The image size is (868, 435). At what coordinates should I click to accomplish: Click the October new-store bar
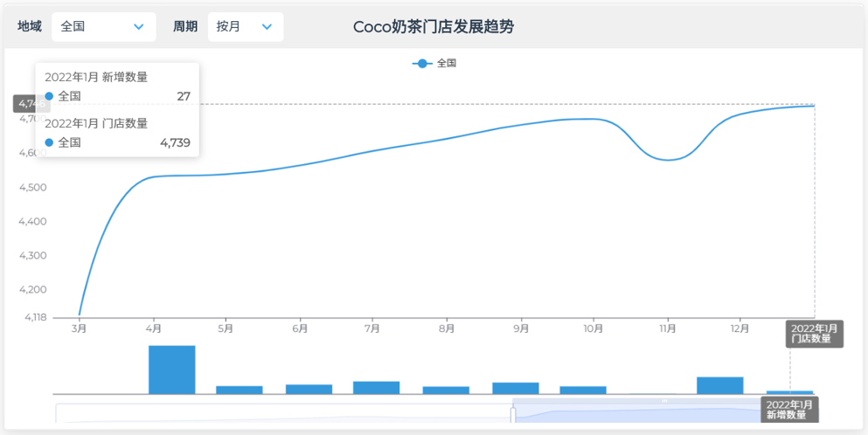583,390
